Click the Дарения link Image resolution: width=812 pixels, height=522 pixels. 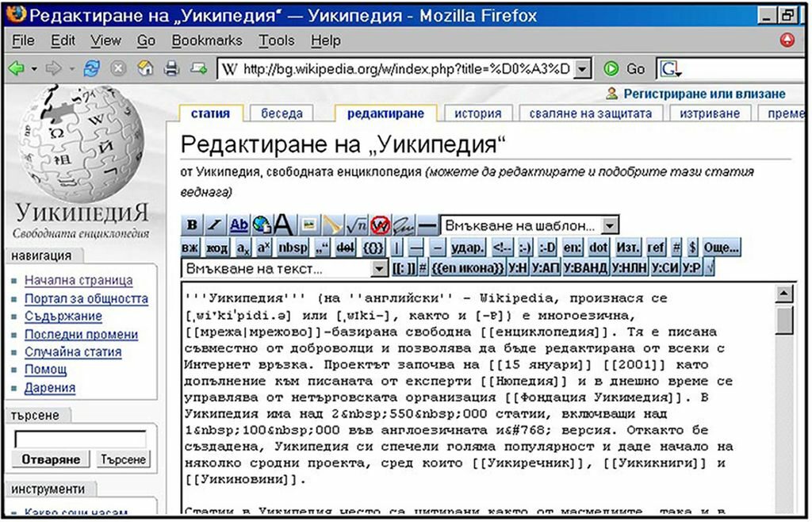[x=50, y=388]
